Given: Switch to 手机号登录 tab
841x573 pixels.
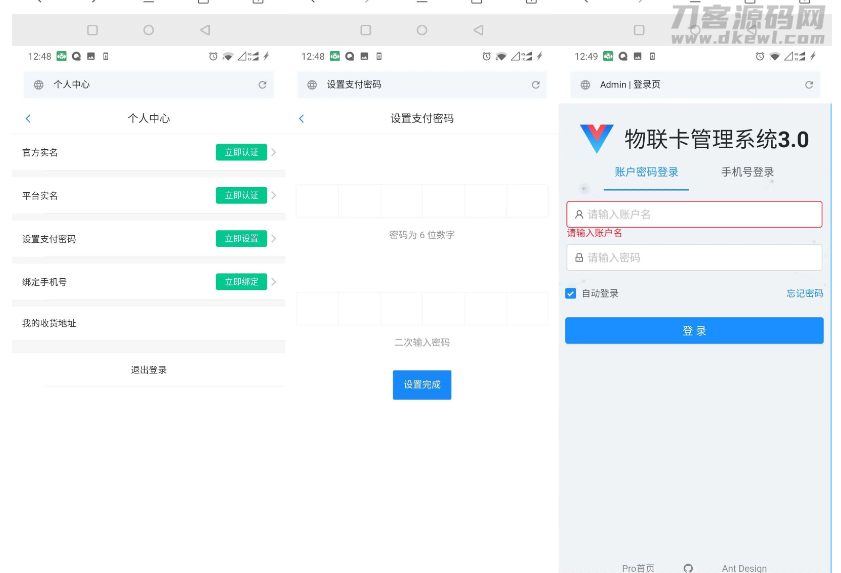Looking at the screenshot, I should (x=747, y=172).
